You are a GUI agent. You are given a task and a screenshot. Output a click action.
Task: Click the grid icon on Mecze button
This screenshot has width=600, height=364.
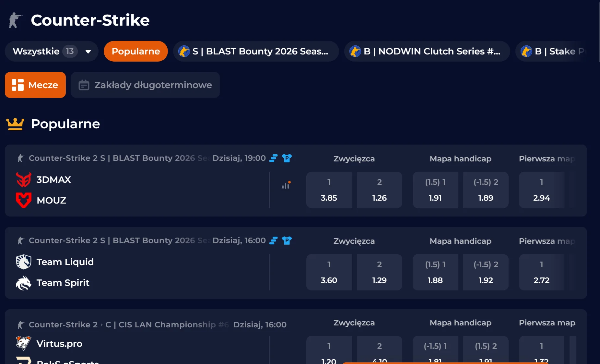click(18, 85)
